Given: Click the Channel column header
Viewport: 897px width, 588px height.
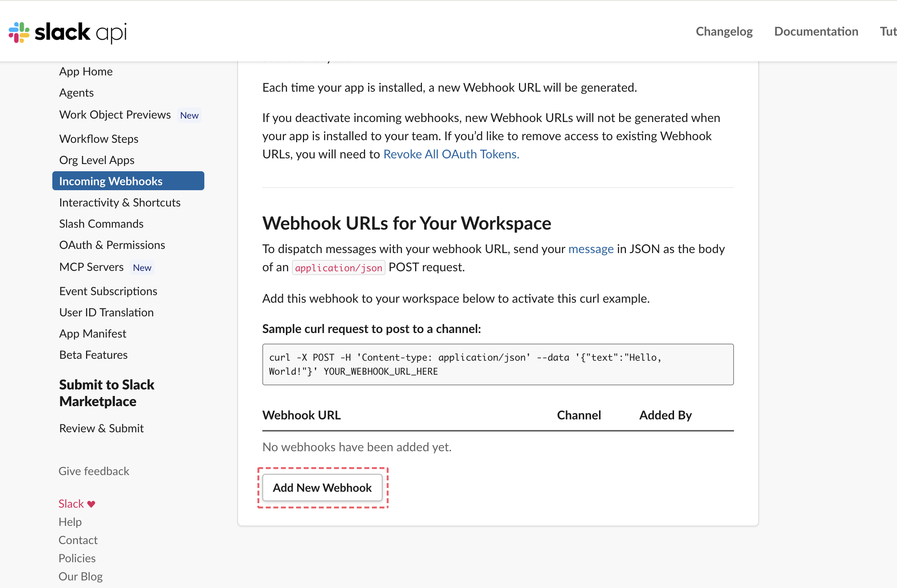Looking at the screenshot, I should click(x=579, y=415).
